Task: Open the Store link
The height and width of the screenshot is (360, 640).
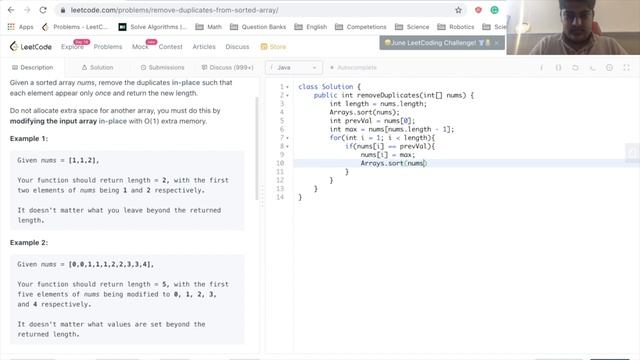Action: (x=273, y=47)
